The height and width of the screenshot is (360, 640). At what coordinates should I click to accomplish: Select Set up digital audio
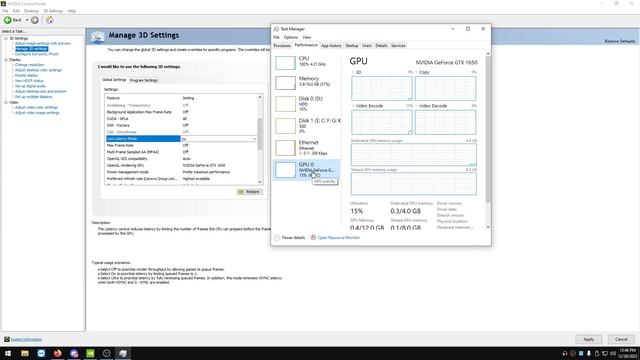coord(30,86)
